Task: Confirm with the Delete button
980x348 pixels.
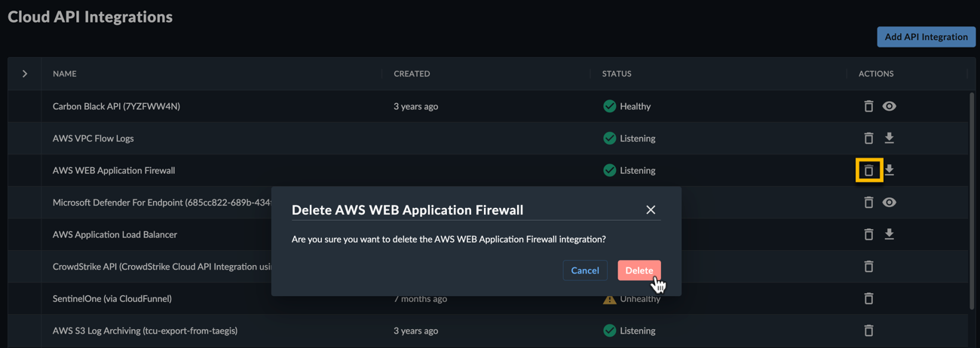Action: pyautogui.click(x=639, y=270)
